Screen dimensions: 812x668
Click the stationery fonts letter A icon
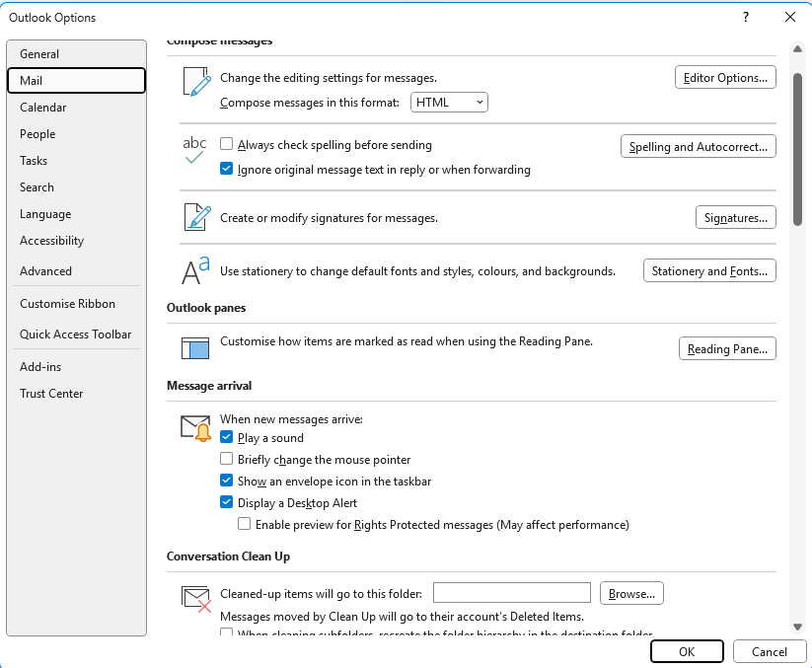click(x=195, y=270)
